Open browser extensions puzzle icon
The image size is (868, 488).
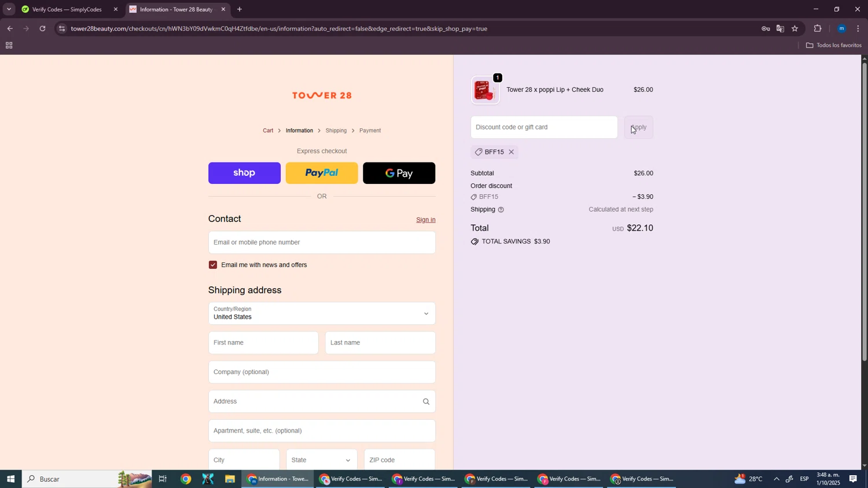tap(818, 28)
